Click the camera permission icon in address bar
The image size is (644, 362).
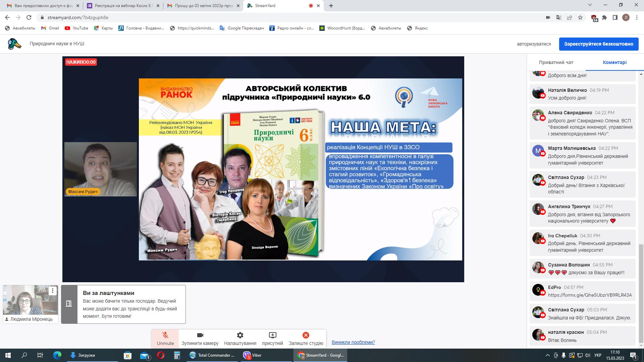(x=548, y=17)
